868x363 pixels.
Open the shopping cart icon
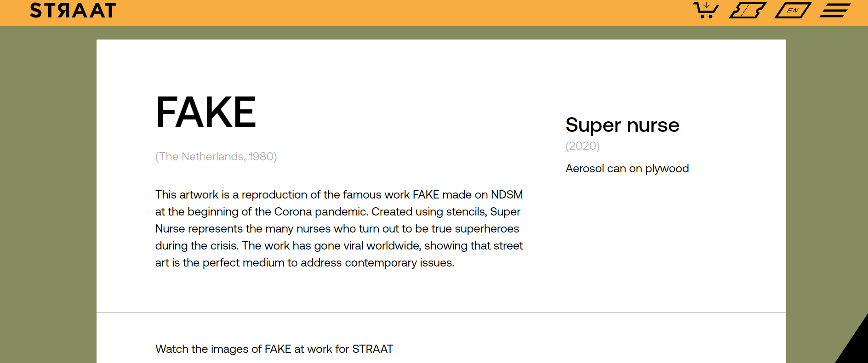tap(706, 10)
